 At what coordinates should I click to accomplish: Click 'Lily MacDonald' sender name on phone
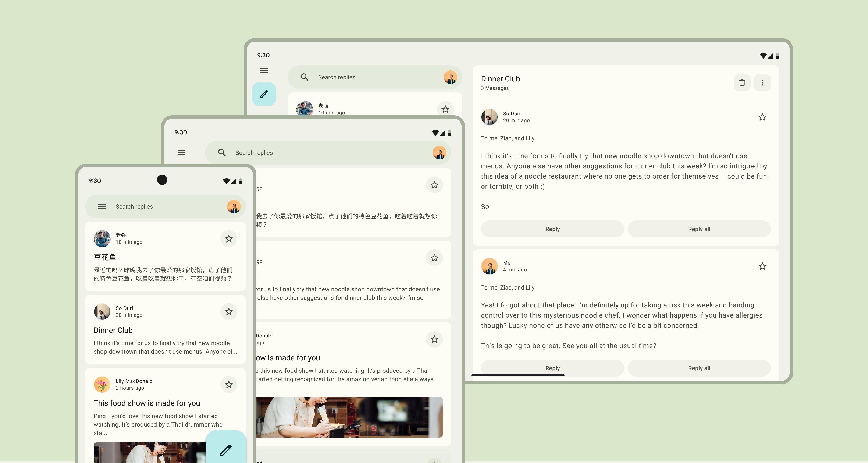[134, 381]
